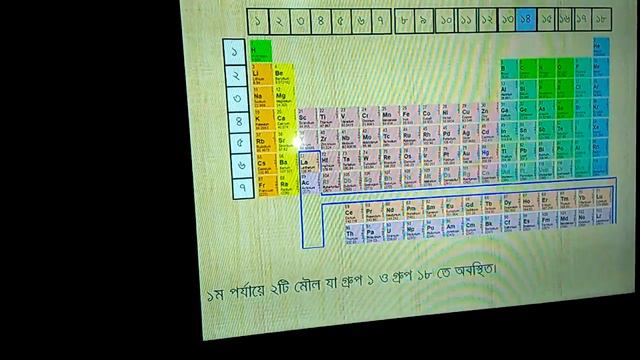Select the Palladium (Pd) element cell
The width and height of the screenshot is (640, 360).
click(x=451, y=135)
